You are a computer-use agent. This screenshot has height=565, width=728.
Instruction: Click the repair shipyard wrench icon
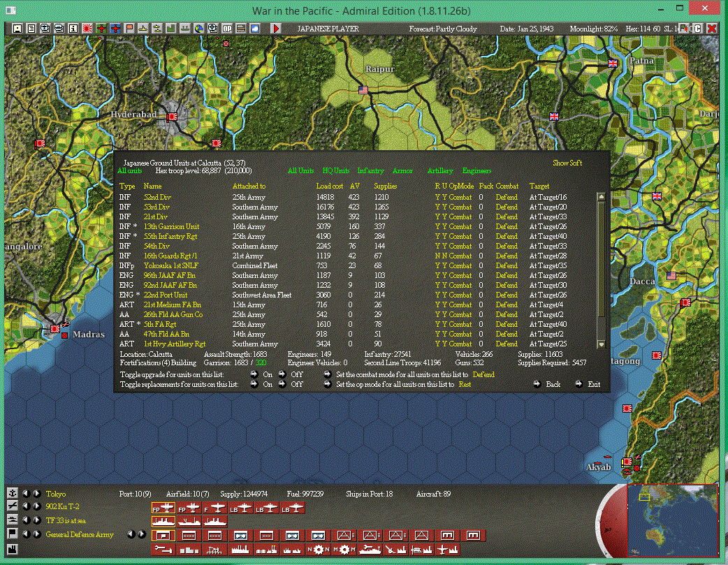click(x=163, y=550)
